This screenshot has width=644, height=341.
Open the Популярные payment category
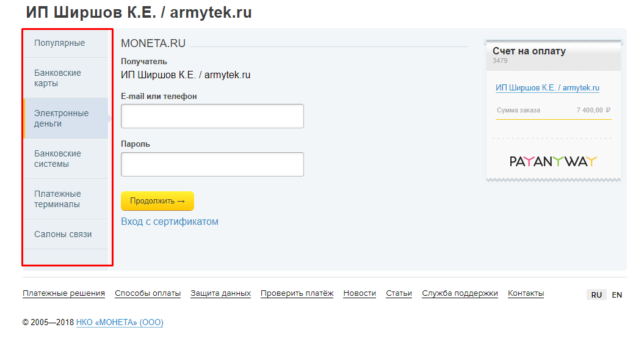[66, 43]
